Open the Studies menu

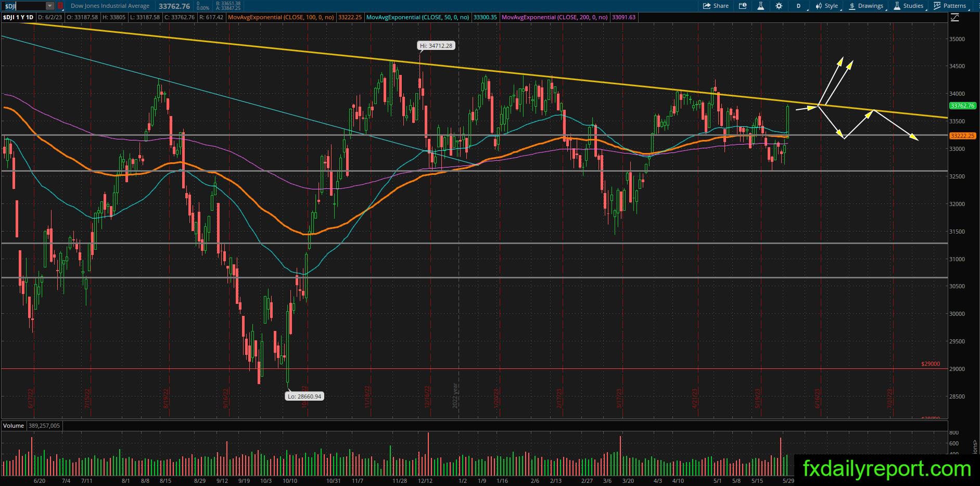point(909,6)
